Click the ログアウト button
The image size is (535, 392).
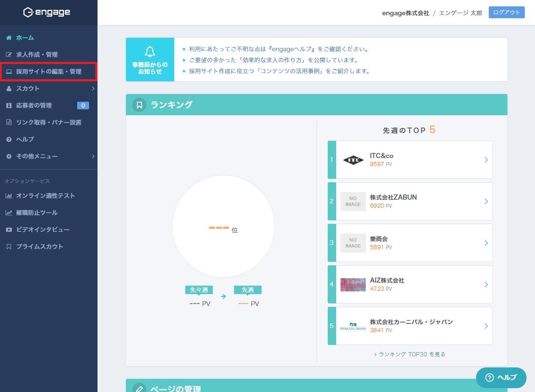pyautogui.click(x=507, y=12)
